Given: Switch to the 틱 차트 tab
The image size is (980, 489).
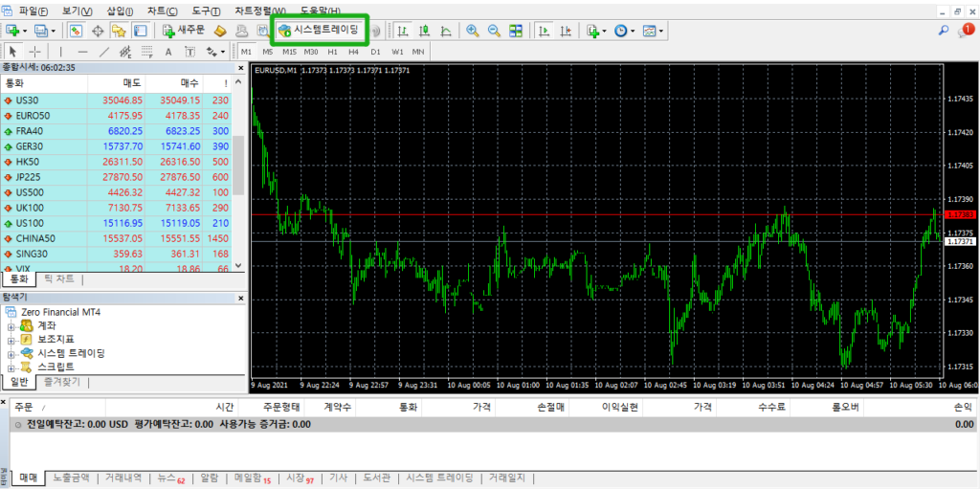Looking at the screenshot, I should pos(58,278).
